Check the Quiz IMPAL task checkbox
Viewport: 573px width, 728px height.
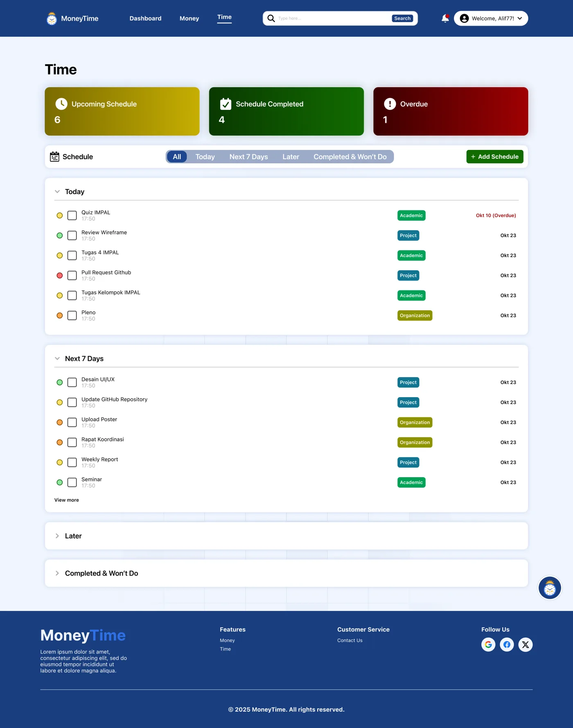pos(72,215)
